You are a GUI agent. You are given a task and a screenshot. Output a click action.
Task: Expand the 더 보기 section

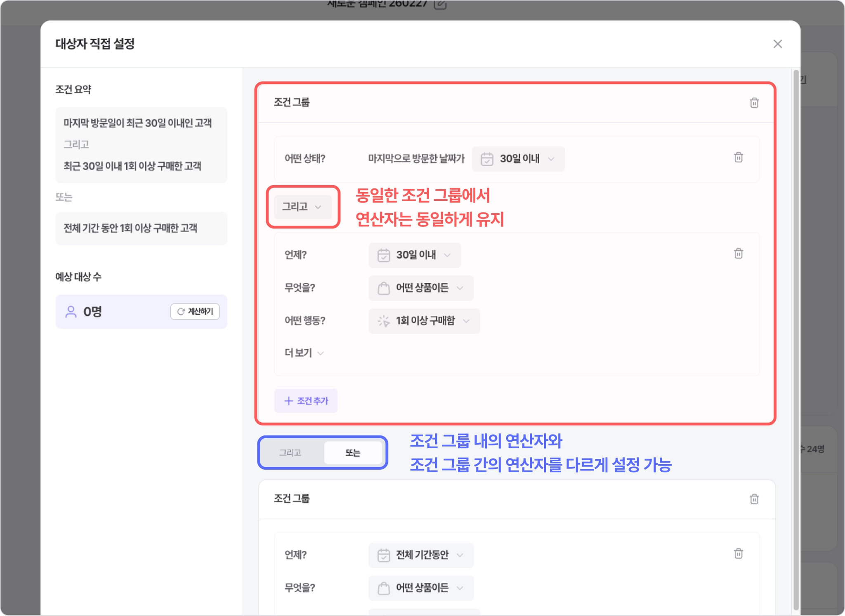[304, 353]
